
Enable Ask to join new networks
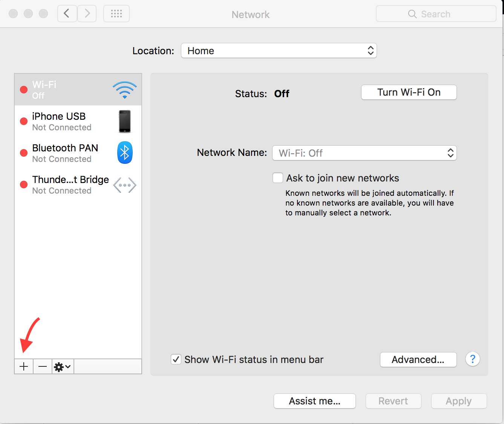[x=278, y=178]
